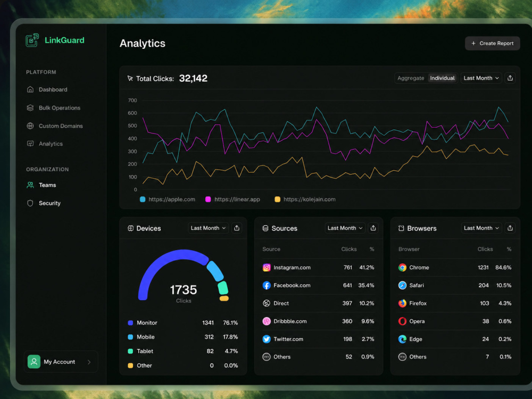Open Browsers Last Month dropdown
The image size is (532, 399).
(481, 228)
